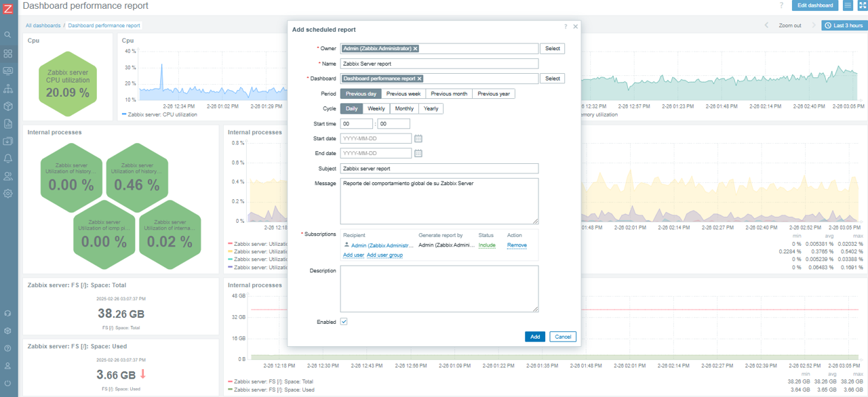Click the Start date input field

(376, 138)
